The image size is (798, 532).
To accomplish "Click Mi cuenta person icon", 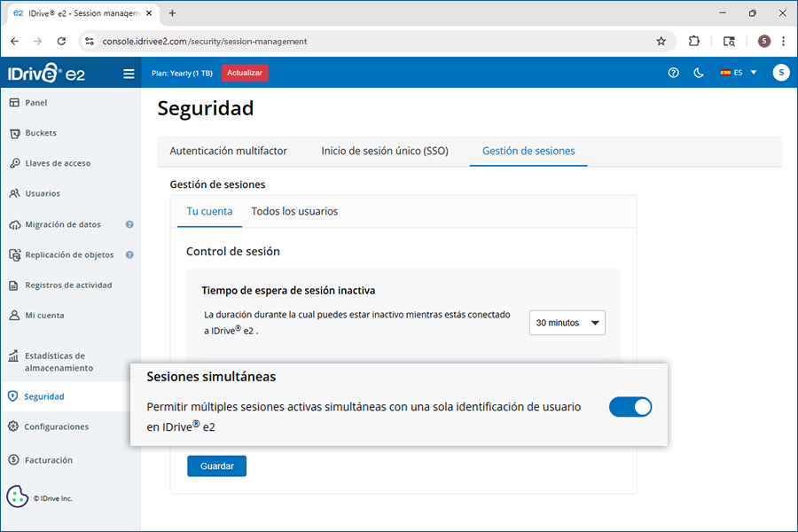I will tap(14, 316).
